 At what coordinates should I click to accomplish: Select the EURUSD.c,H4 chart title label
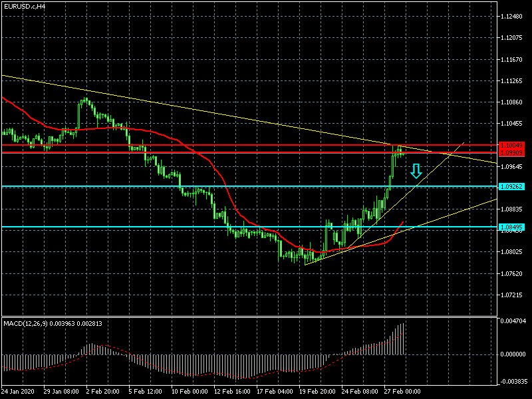pos(25,6)
